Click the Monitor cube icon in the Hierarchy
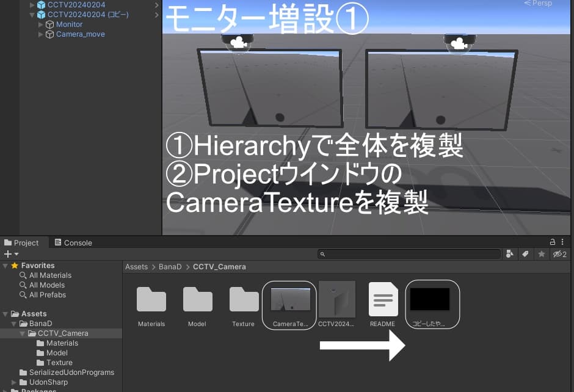 click(x=50, y=24)
